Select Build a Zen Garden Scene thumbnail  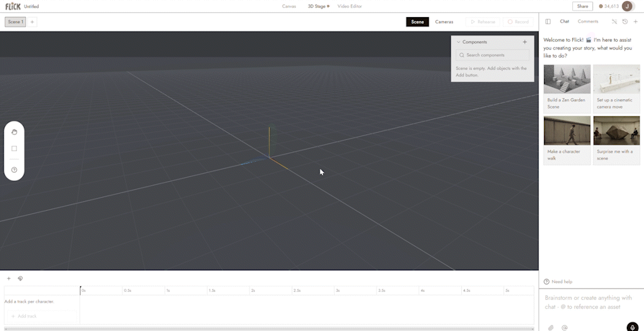click(567, 89)
